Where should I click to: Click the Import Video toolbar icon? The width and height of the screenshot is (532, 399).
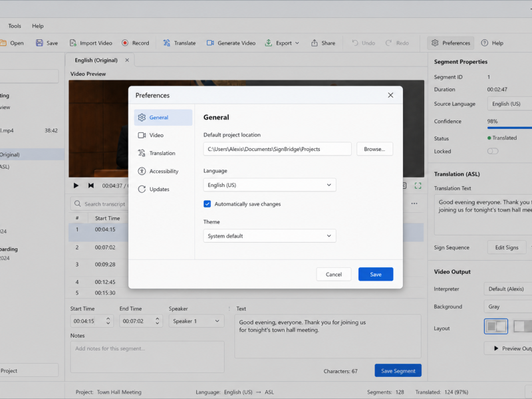tap(72, 43)
